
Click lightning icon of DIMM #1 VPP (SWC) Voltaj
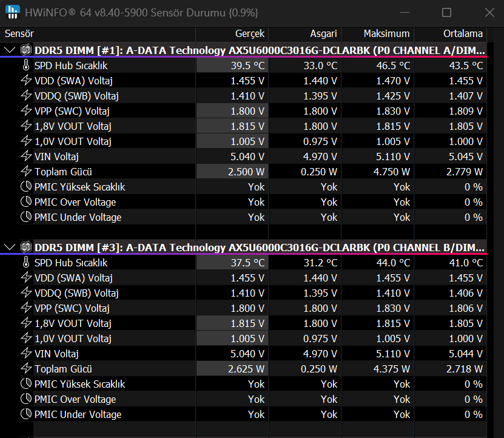26,110
